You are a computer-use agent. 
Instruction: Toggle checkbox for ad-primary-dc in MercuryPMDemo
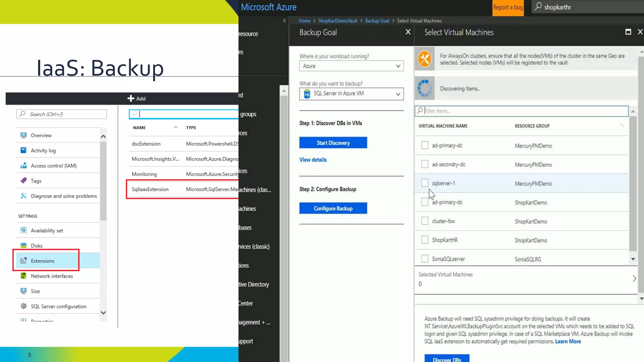[x=425, y=145]
